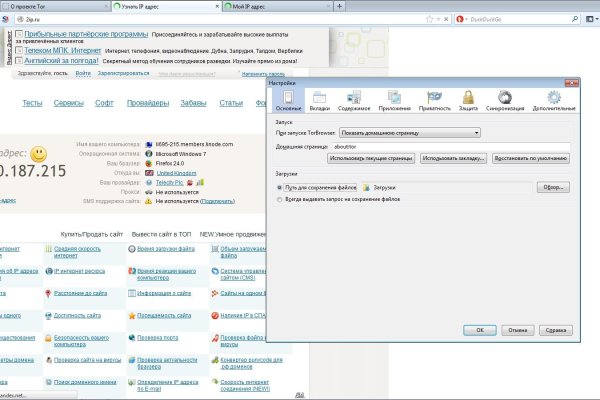Open the Дополнительные gear panel
Screen dimensions: 600x400
(x=553, y=99)
